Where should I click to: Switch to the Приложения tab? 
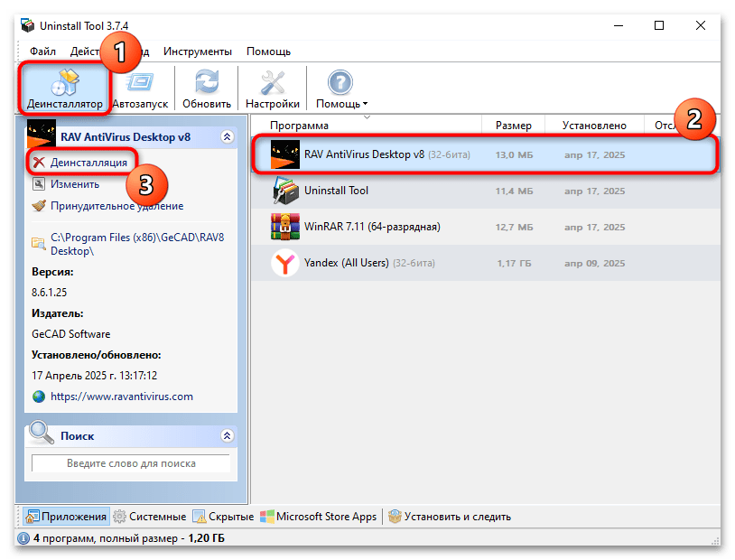click(67, 517)
